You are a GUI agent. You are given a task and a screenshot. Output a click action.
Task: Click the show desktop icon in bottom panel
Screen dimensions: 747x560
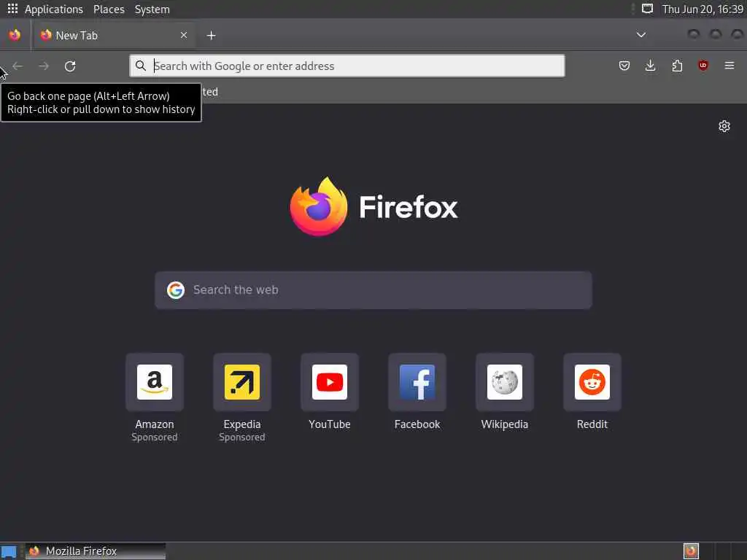pyautogui.click(x=9, y=551)
